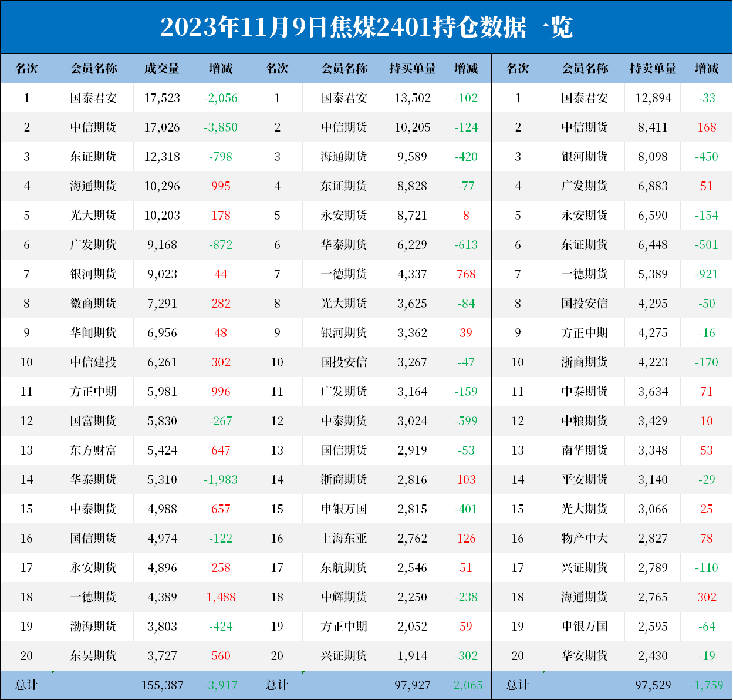Click the change value -3,850
Image resolution: width=733 pixels, height=700 pixels.
click(x=221, y=127)
